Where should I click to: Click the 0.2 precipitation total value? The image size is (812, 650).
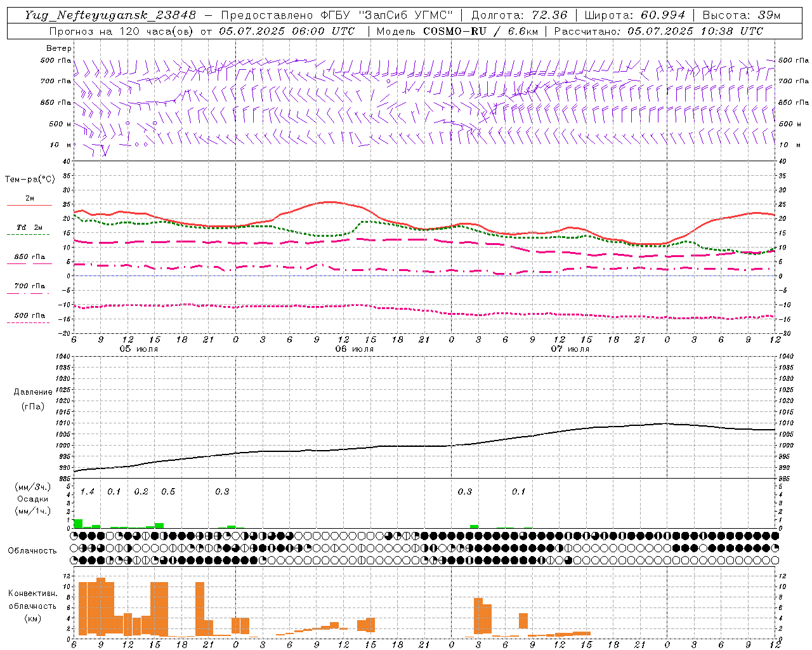(x=141, y=492)
